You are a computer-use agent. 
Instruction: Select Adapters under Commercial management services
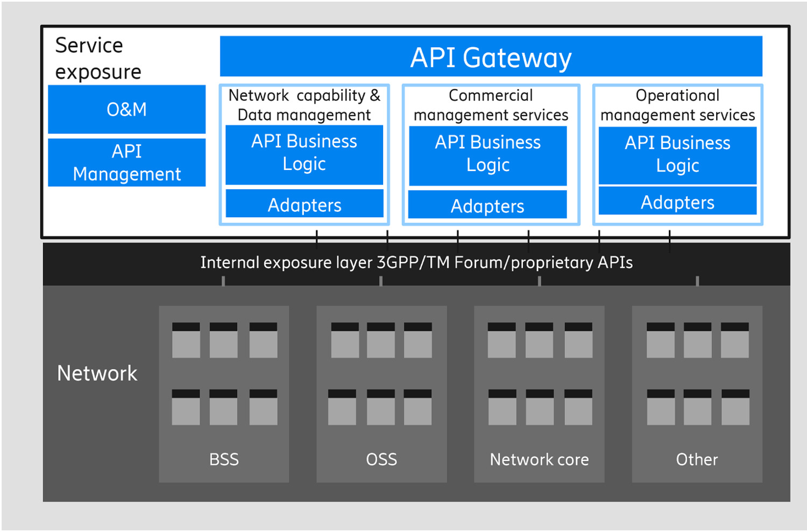tap(487, 205)
